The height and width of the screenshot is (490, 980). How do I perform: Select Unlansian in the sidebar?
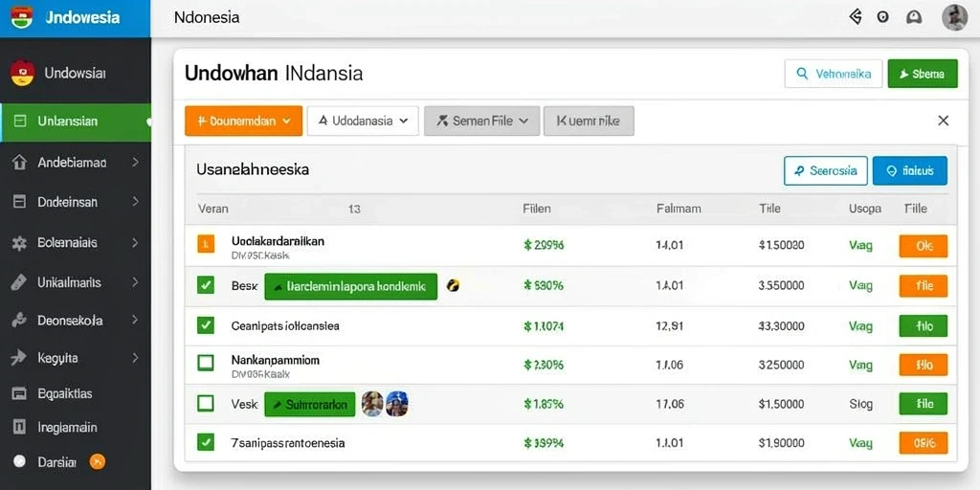76,122
